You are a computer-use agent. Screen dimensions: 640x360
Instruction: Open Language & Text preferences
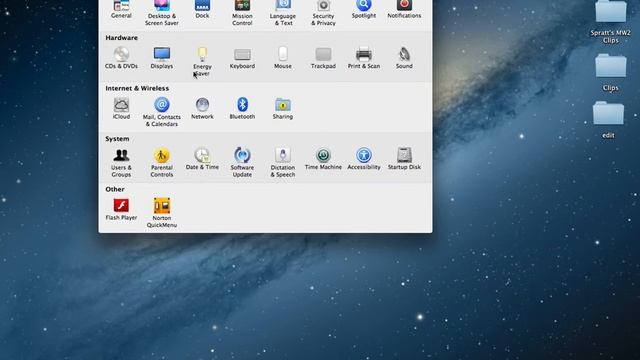(282, 13)
